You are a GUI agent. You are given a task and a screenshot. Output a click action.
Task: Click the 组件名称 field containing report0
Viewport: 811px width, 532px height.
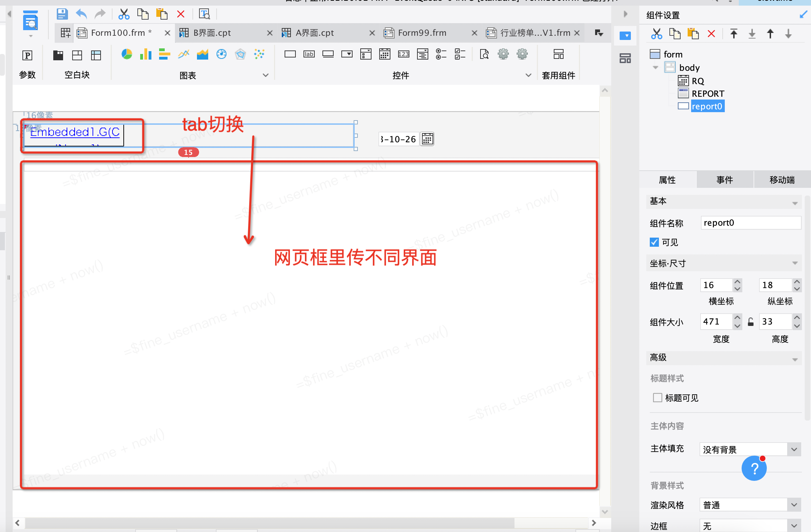coord(751,223)
